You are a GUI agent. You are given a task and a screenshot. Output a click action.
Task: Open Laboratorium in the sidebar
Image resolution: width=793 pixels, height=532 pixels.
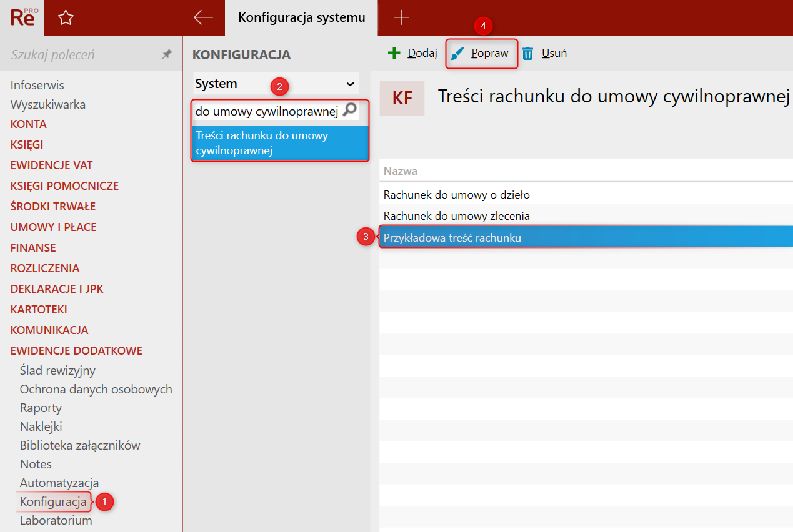[x=56, y=521]
